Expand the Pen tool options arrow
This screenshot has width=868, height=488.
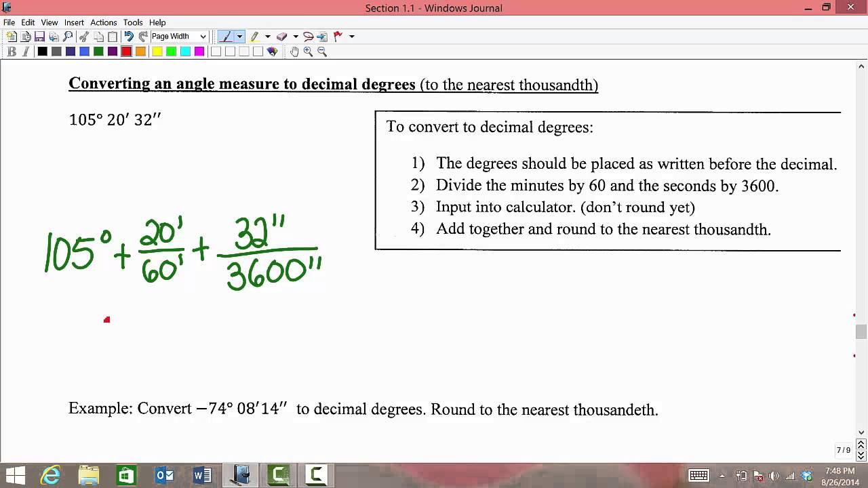click(239, 37)
